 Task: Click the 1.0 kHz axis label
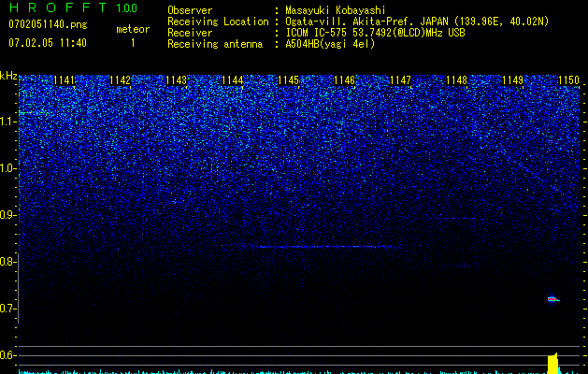coord(7,168)
